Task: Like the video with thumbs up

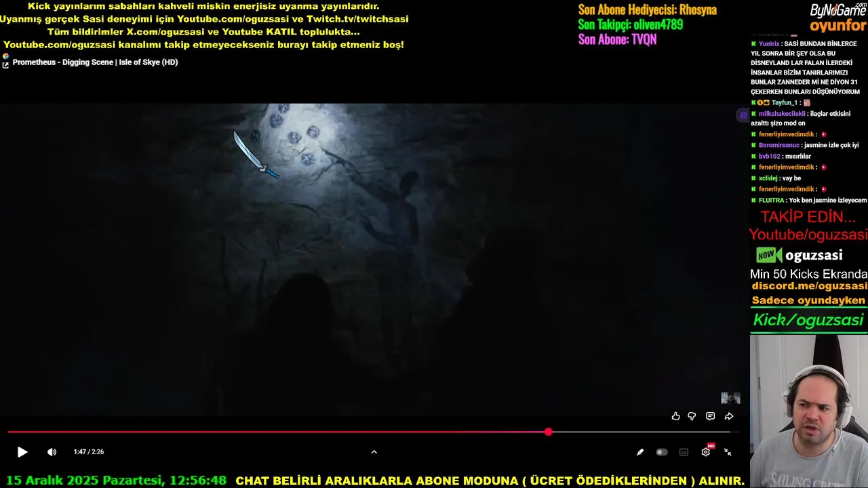Action: click(675, 416)
